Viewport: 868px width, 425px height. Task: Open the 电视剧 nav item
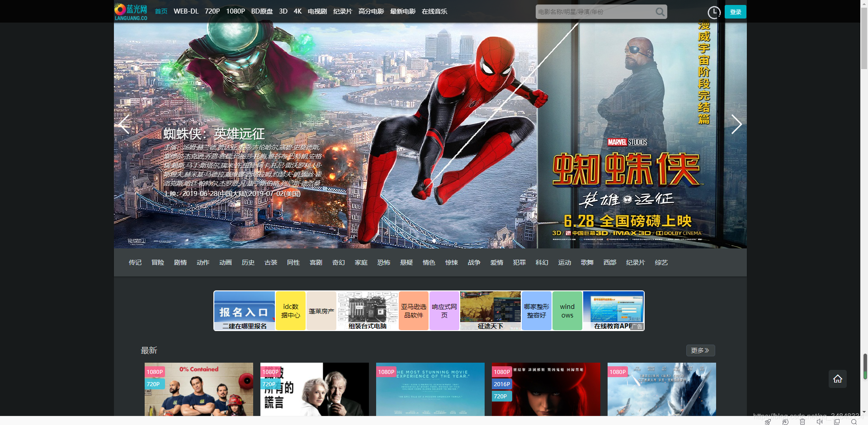(x=317, y=11)
